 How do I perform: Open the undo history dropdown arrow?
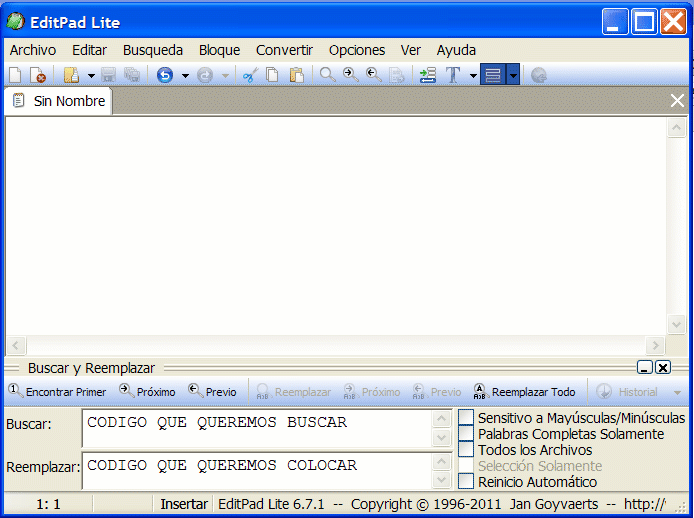click(185, 76)
